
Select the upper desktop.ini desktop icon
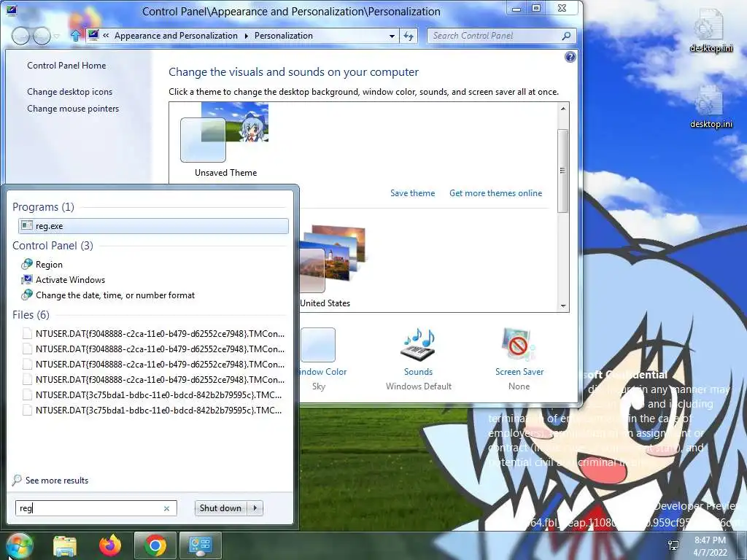click(x=711, y=31)
